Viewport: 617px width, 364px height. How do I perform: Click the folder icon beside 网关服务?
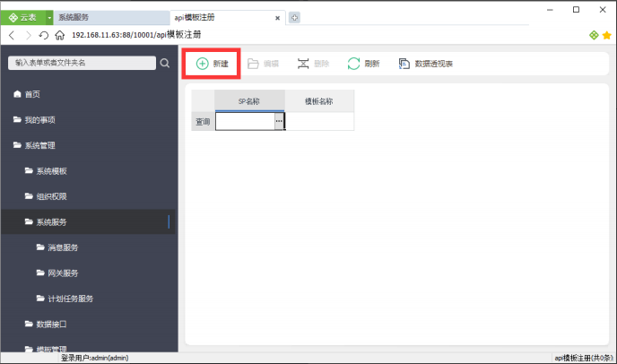pos(40,273)
